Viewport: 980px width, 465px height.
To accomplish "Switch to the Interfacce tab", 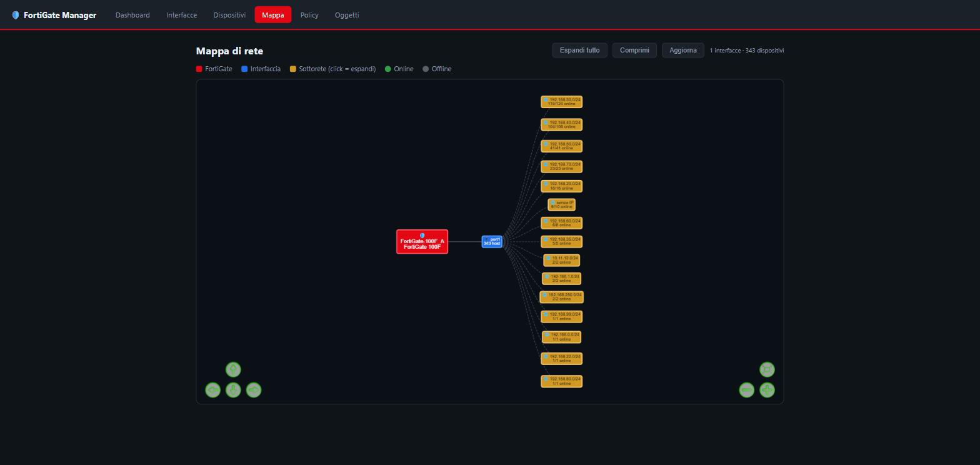I will [x=181, y=15].
